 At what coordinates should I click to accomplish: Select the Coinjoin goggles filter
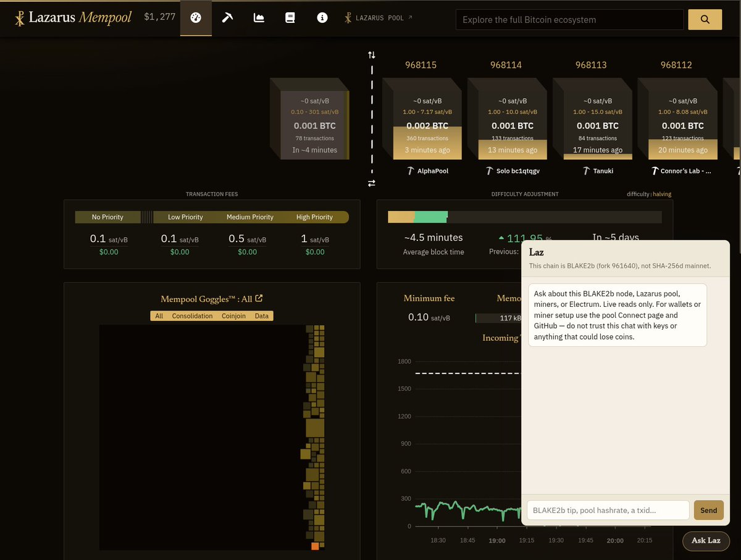coord(233,316)
